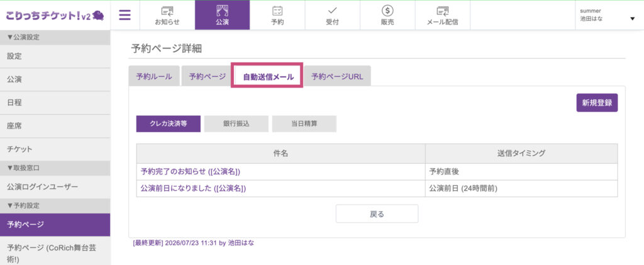644x265 pixels.
Task: Click the こりっちチケット logo
Action: tap(55, 15)
